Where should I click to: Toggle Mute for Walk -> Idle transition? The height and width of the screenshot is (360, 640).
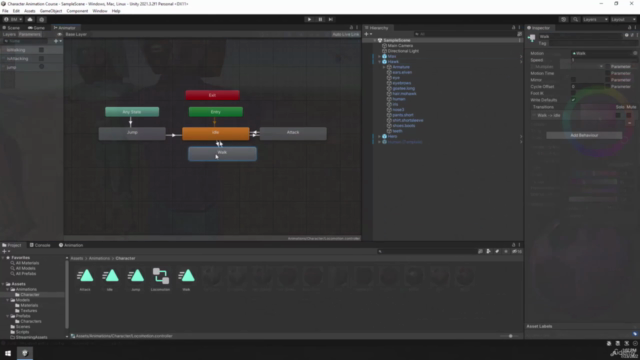(x=629, y=116)
